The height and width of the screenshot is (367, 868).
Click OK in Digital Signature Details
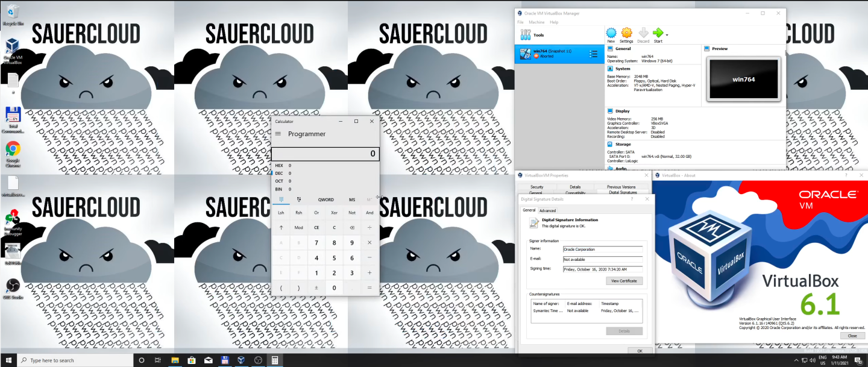[x=640, y=350]
